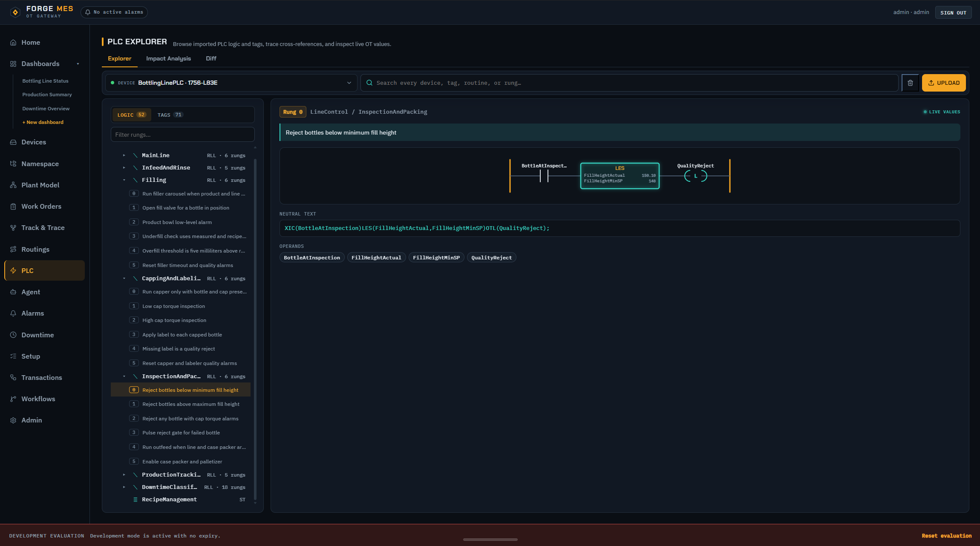The width and height of the screenshot is (980, 546).
Task: Open Track & Trace icon
Action: coord(13,228)
